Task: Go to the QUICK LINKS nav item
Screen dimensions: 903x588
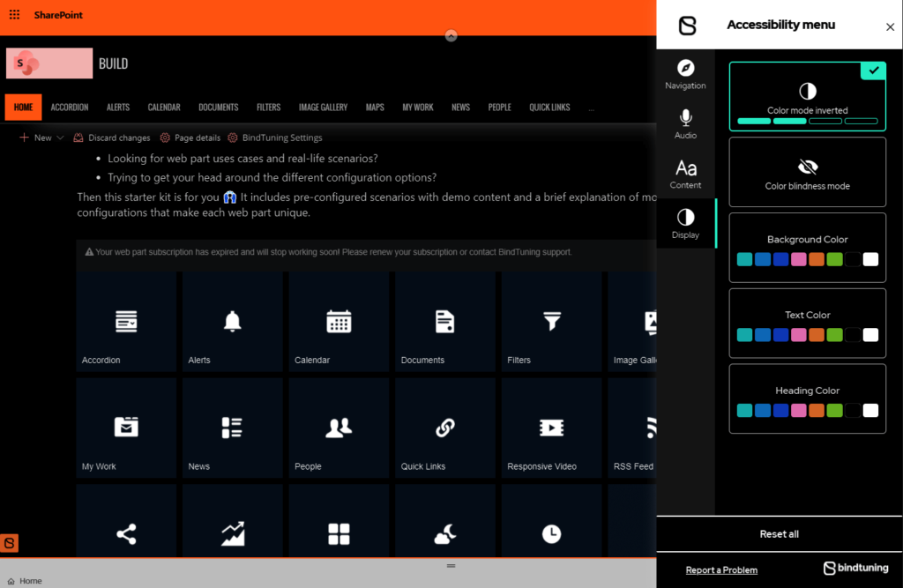Action: [x=550, y=108]
